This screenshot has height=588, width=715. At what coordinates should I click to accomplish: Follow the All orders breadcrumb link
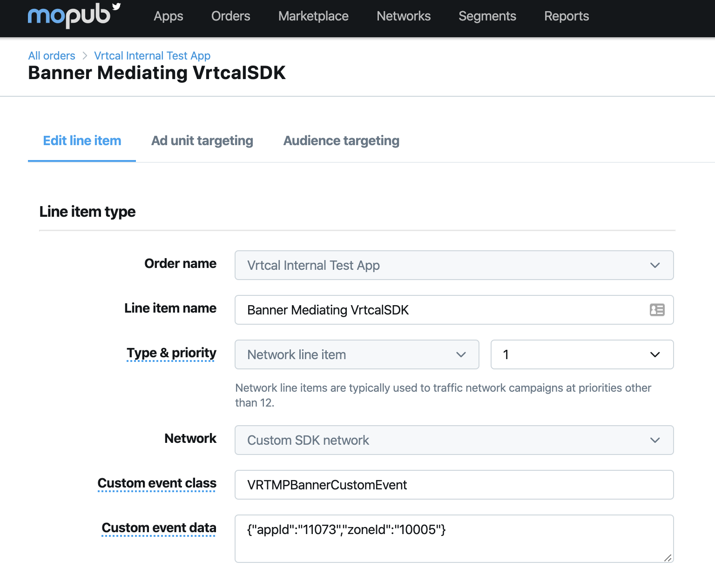[52, 56]
